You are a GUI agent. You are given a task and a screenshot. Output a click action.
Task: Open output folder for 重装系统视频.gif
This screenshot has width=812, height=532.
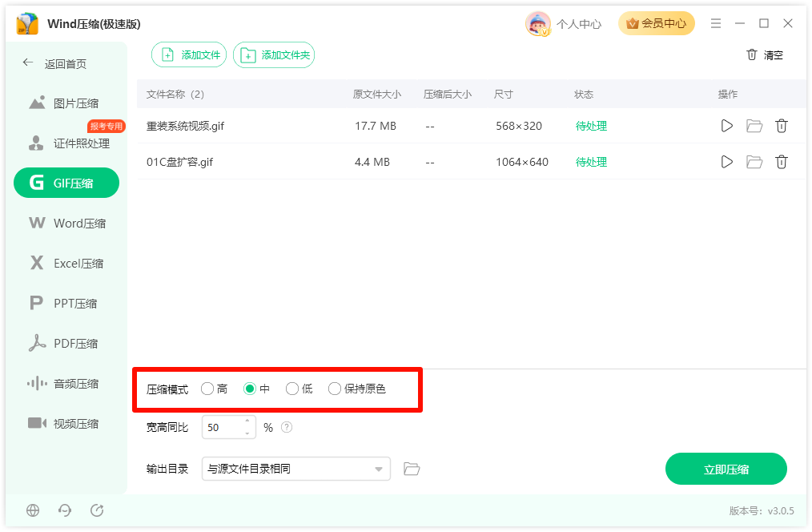click(754, 126)
